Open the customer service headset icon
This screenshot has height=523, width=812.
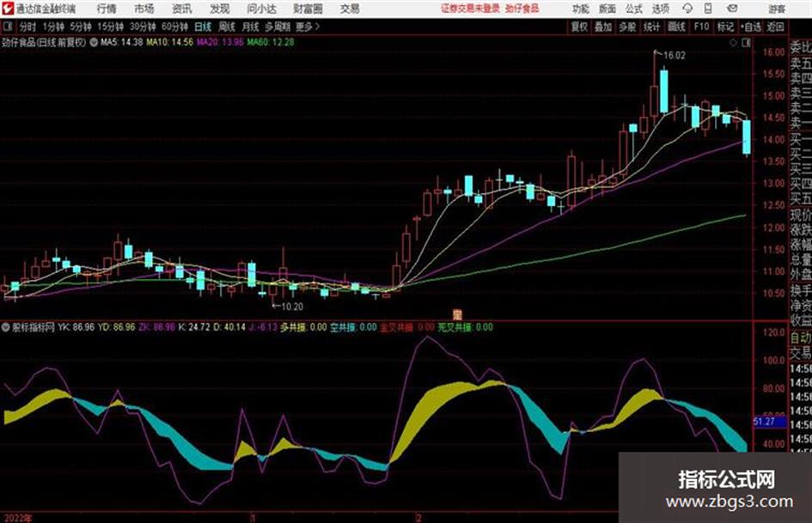[687, 9]
